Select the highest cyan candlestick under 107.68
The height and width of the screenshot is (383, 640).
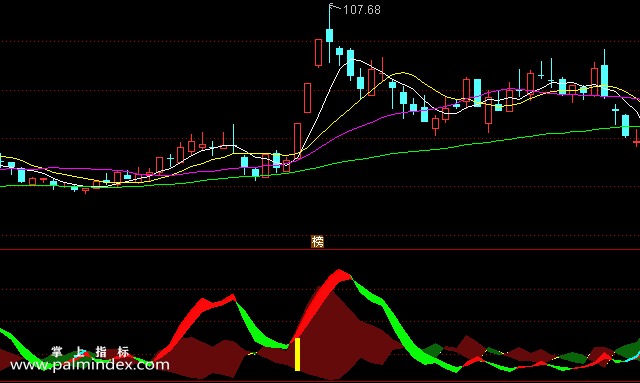tap(329, 34)
